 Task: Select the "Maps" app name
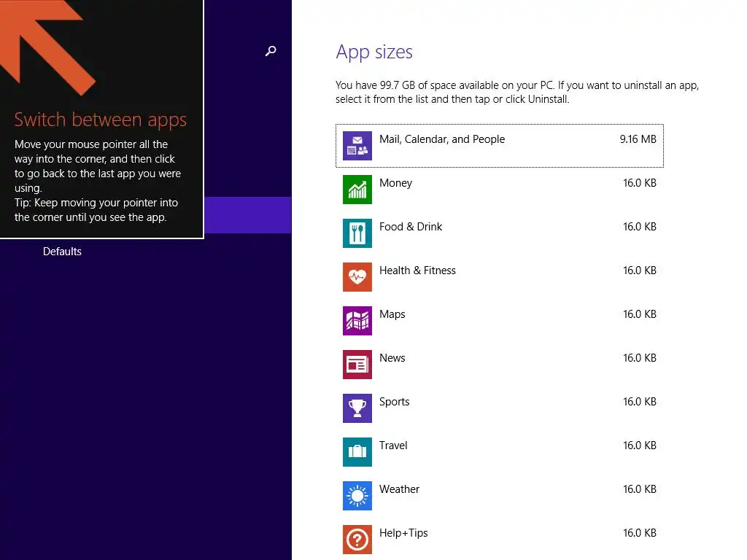[x=392, y=315]
